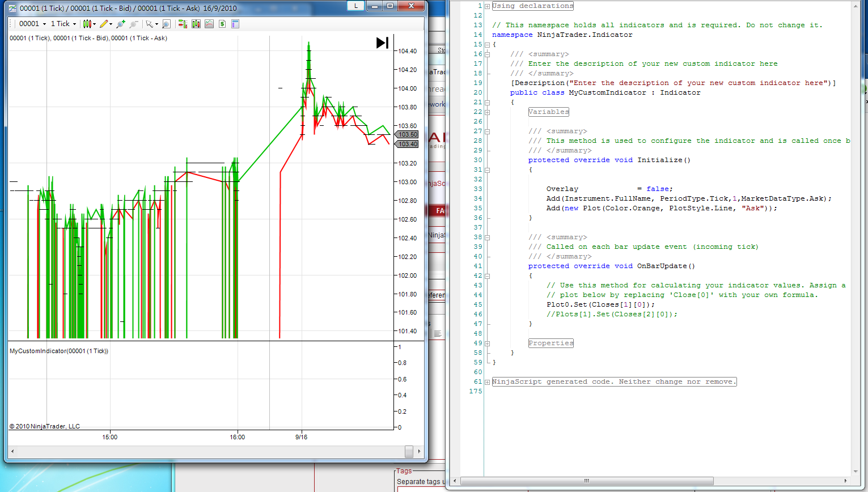Viewport: 868px width, 492px height.
Task: Collapse the class body at line 21
Action: 487,103
